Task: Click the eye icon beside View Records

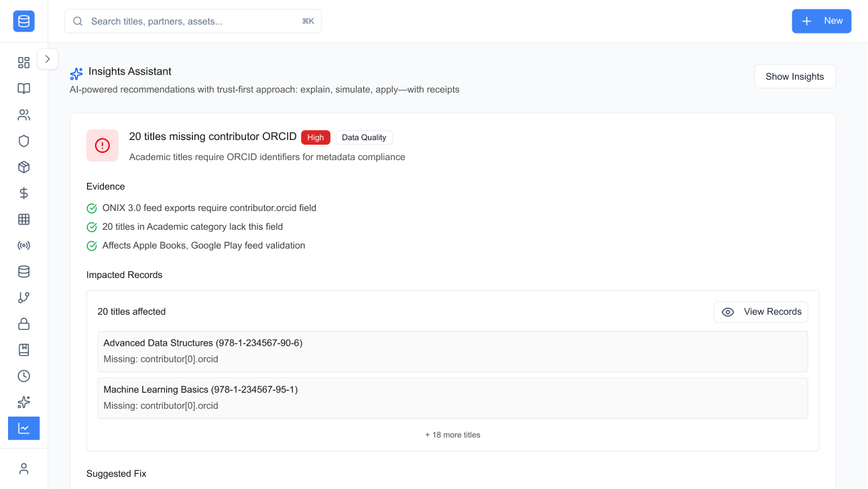Action: (x=728, y=311)
